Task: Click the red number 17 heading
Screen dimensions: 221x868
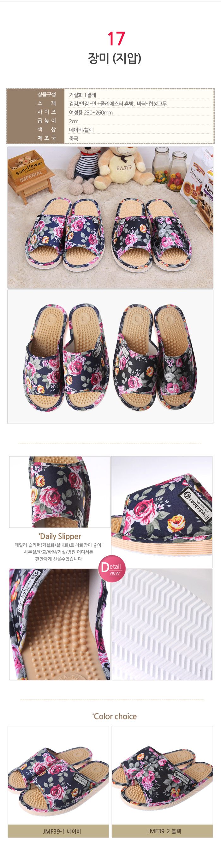Action: coord(116,38)
